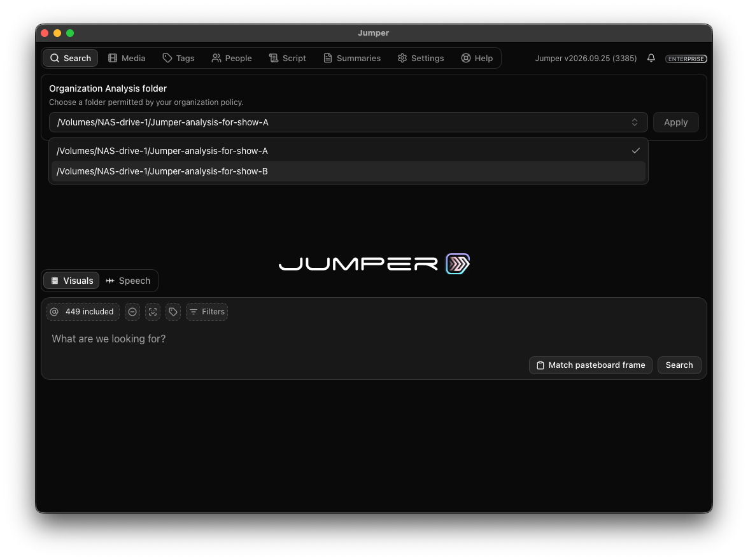Screen dimensions: 748x560
Task: Click the face scan filter icon
Action: pyautogui.click(x=153, y=311)
